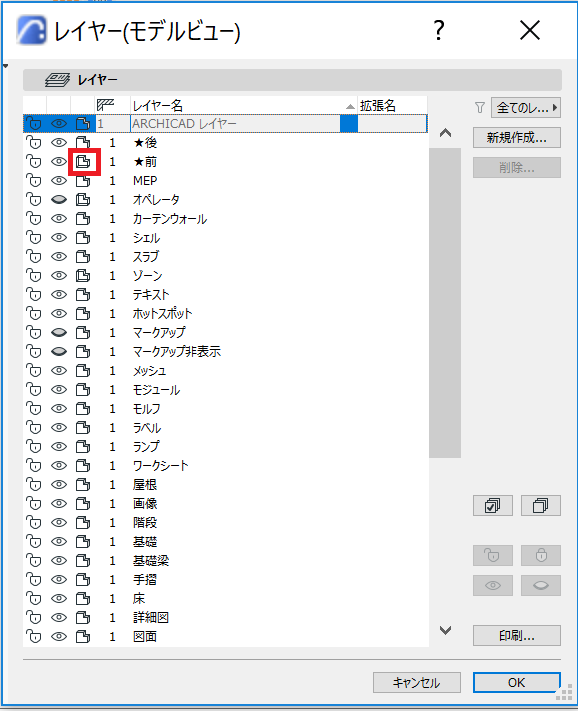Screen dimensions: 578x711
Task: Click the filter funnel icon
Action: click(480, 108)
